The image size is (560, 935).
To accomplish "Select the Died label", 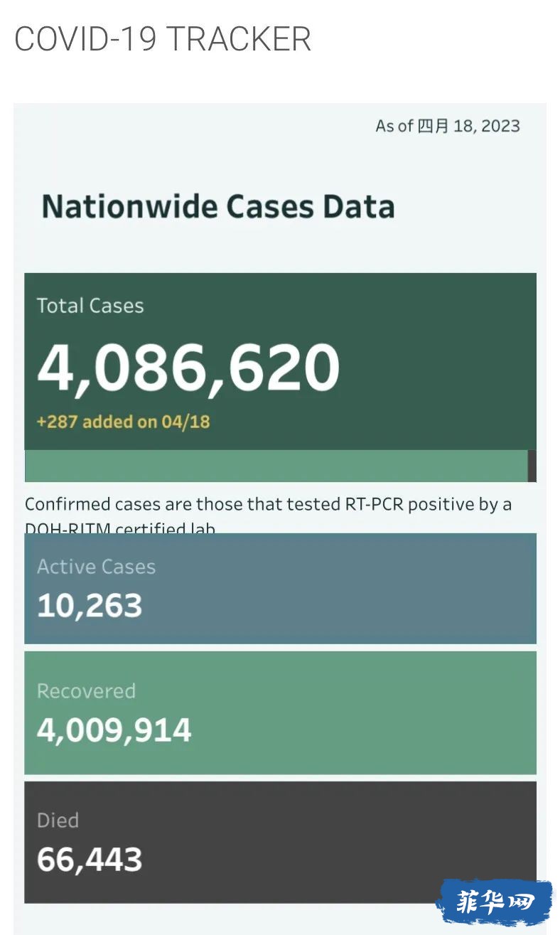I will pyautogui.click(x=58, y=820).
